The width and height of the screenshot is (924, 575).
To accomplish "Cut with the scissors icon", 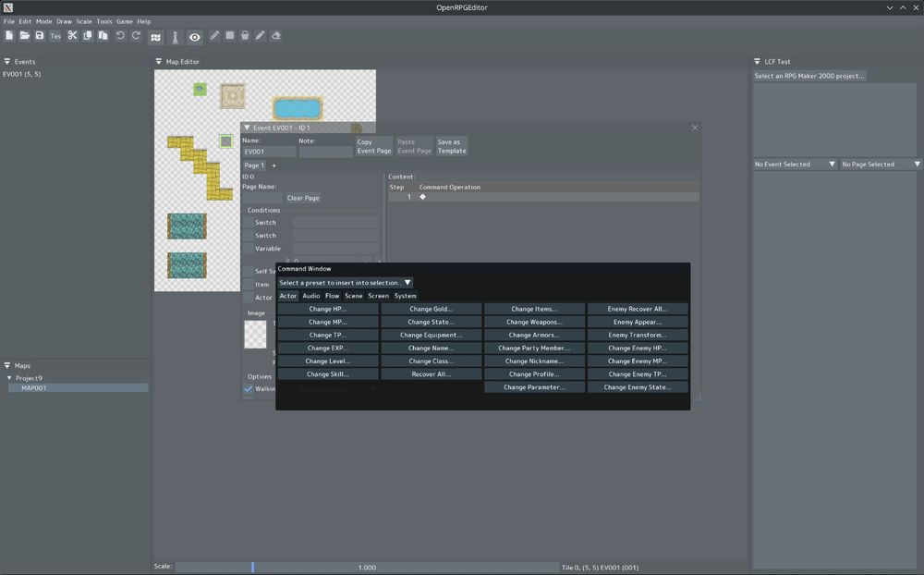I will [x=72, y=36].
